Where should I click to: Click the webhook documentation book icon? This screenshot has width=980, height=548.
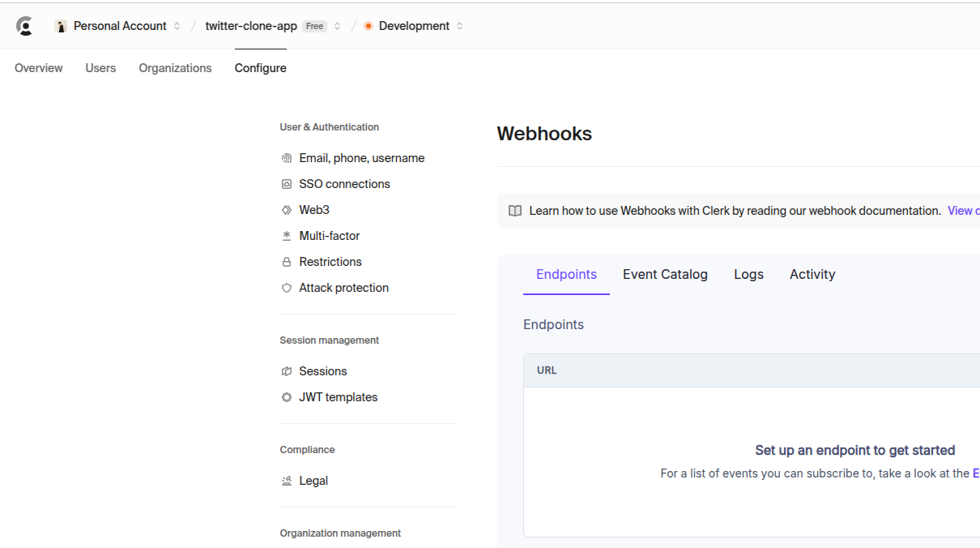[515, 210]
